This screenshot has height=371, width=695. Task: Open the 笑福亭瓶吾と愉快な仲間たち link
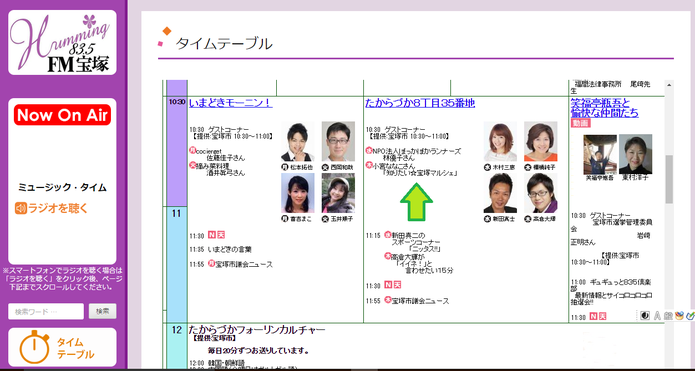(605, 108)
